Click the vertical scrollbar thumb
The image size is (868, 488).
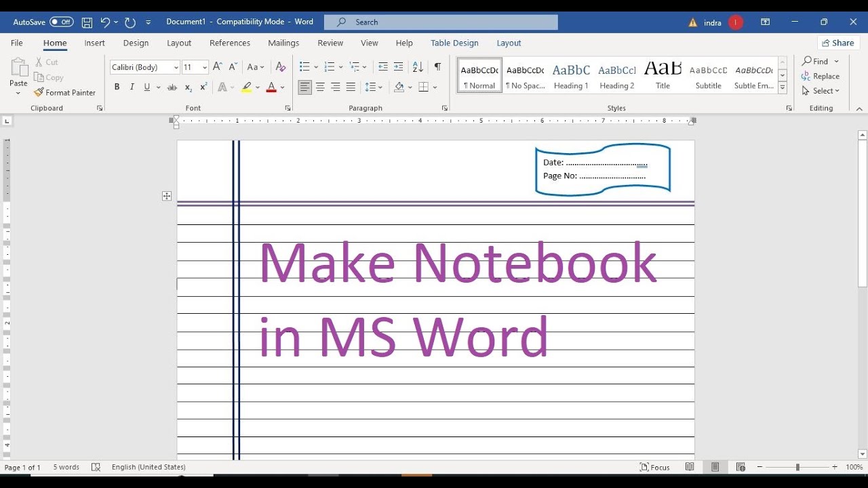[x=863, y=213]
